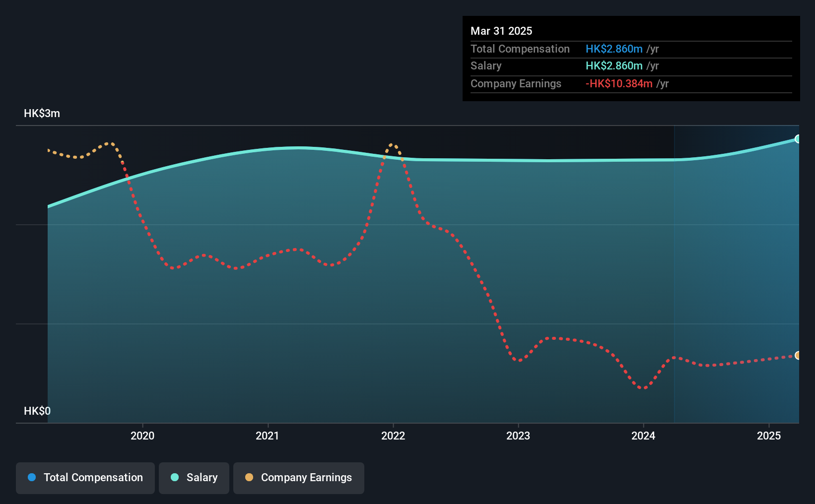
Task: Click the 2025 x-axis label
Action: tap(769, 436)
